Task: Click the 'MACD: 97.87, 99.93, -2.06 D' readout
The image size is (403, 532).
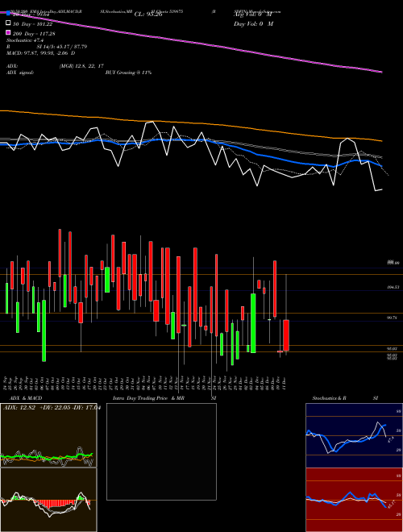Action: [41, 53]
